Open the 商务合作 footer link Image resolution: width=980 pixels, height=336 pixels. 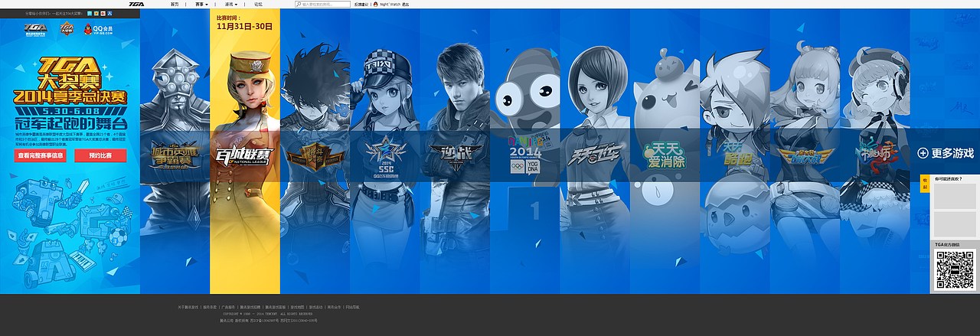334,307
